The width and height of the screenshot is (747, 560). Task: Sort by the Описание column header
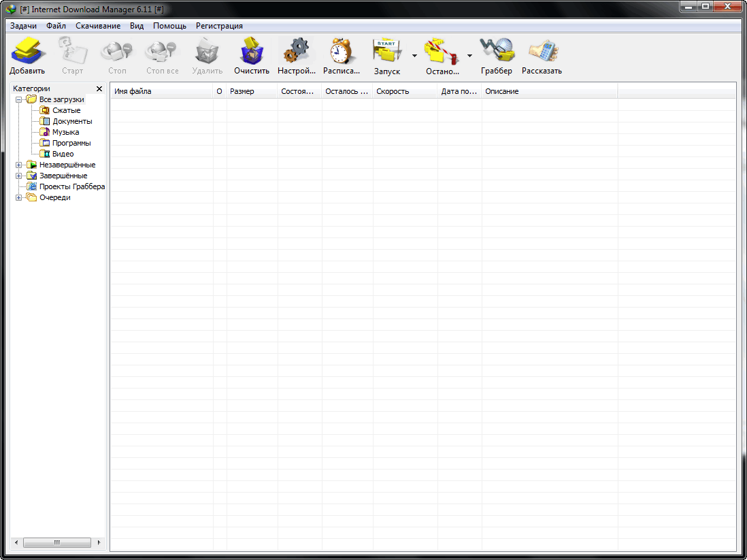550,91
